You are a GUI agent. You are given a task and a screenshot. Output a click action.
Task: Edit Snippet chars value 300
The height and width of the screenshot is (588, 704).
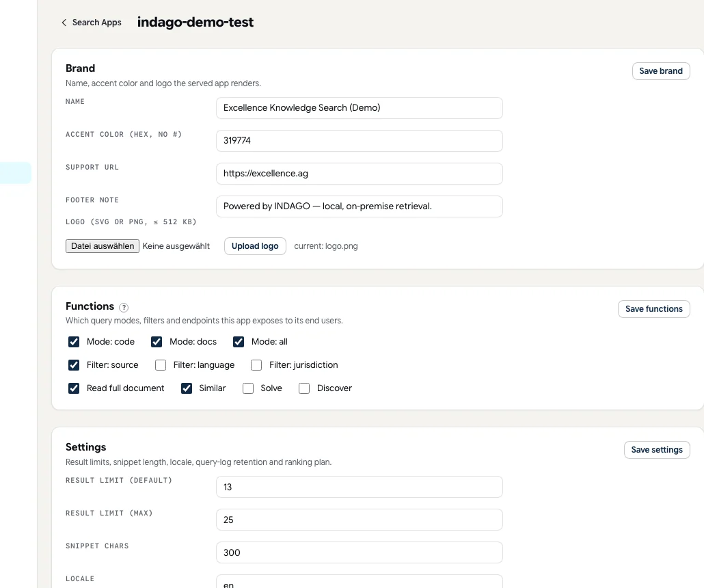360,552
